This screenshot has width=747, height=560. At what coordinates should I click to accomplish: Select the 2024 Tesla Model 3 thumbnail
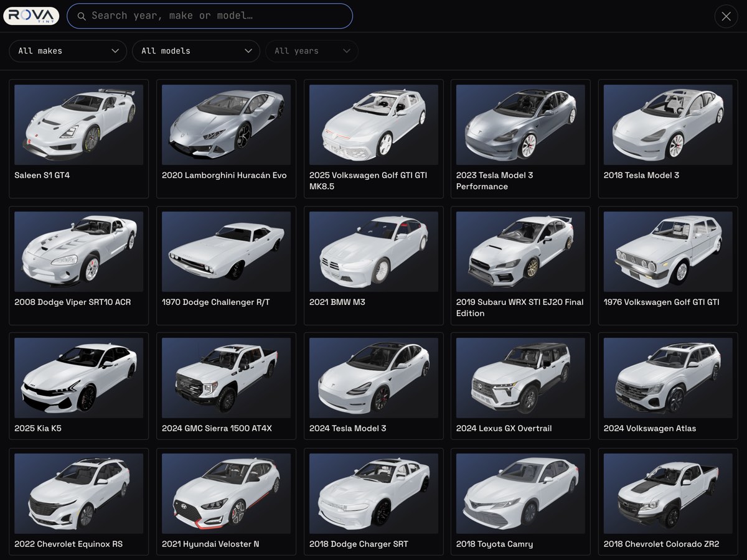374,378
